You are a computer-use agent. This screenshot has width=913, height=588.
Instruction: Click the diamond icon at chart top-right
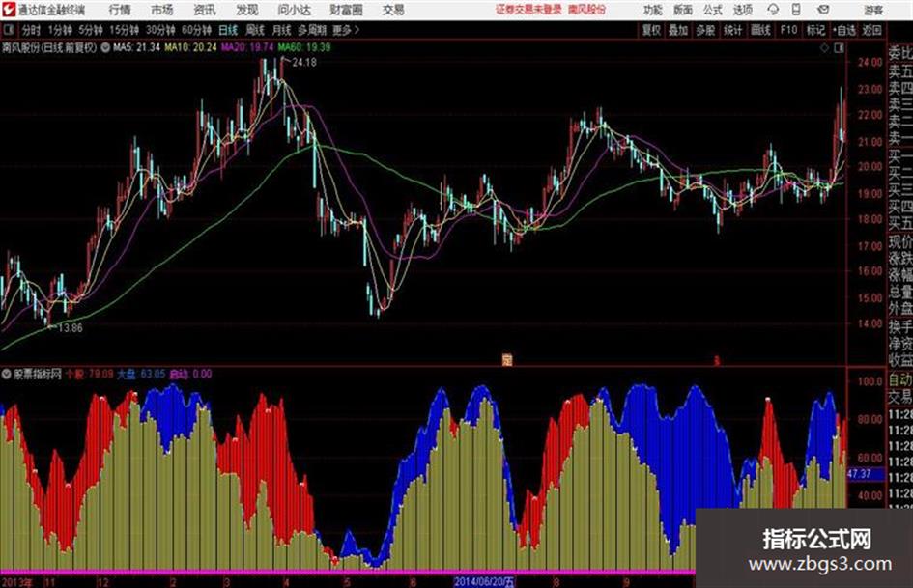[824, 48]
